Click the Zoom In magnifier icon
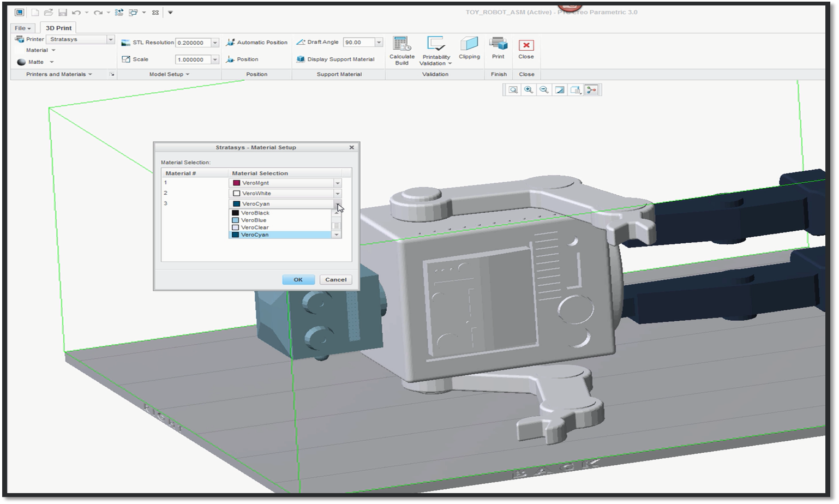Screen dimensions: 839x504 tap(528, 90)
